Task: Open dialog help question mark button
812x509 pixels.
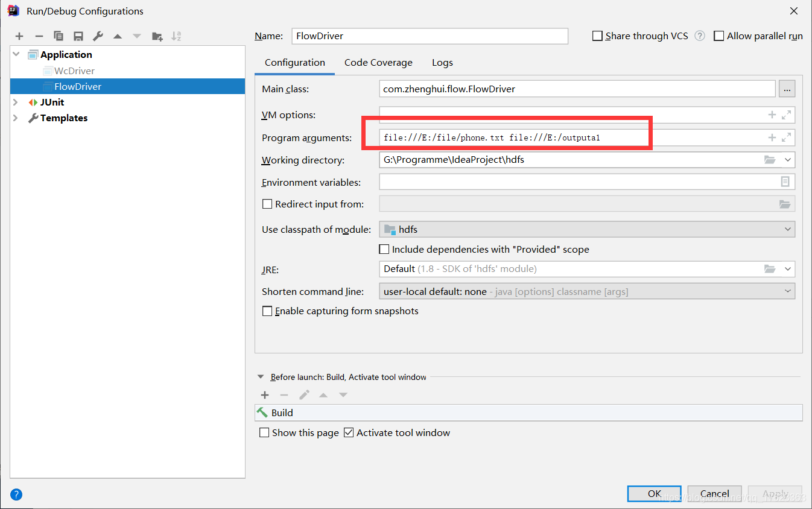Action: [x=16, y=495]
